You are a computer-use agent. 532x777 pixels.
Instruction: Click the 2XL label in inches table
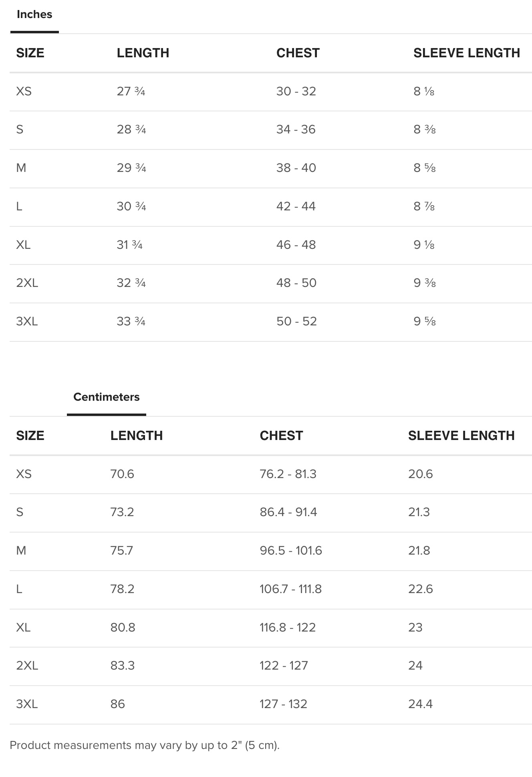pyautogui.click(x=27, y=283)
